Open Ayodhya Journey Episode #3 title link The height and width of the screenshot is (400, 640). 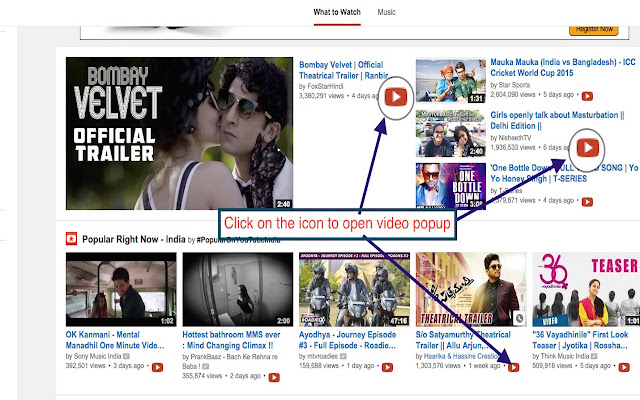tap(347, 340)
